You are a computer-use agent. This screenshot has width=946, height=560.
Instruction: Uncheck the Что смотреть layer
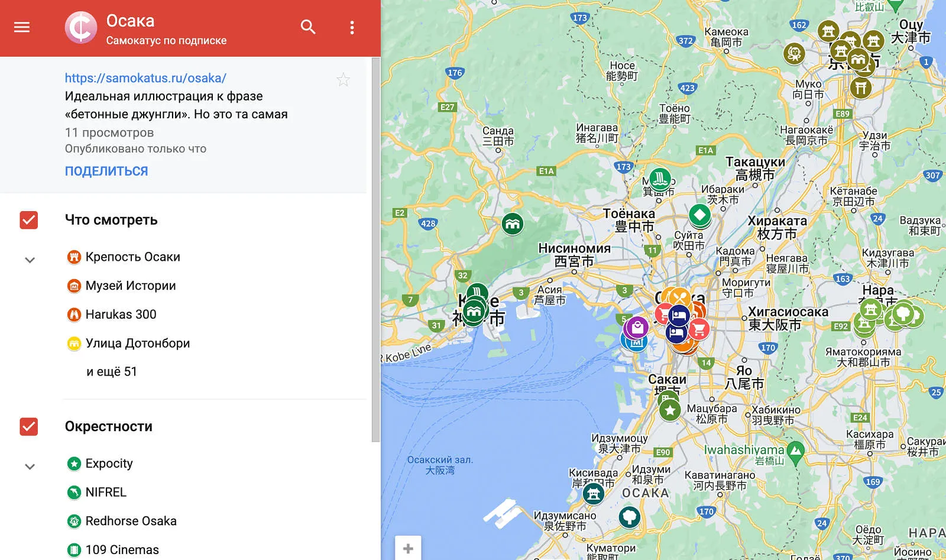[29, 220]
